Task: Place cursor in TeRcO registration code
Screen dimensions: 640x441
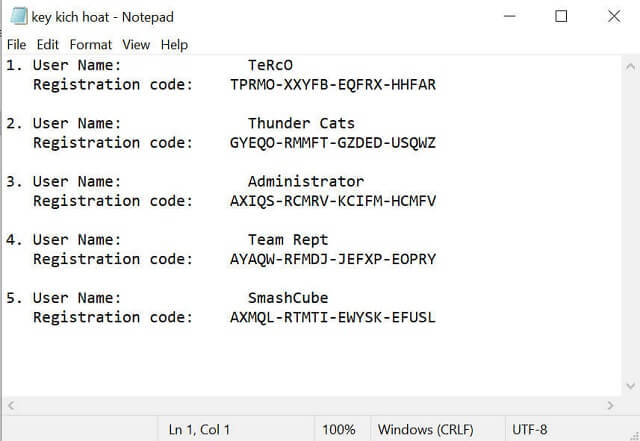Action: [x=332, y=85]
